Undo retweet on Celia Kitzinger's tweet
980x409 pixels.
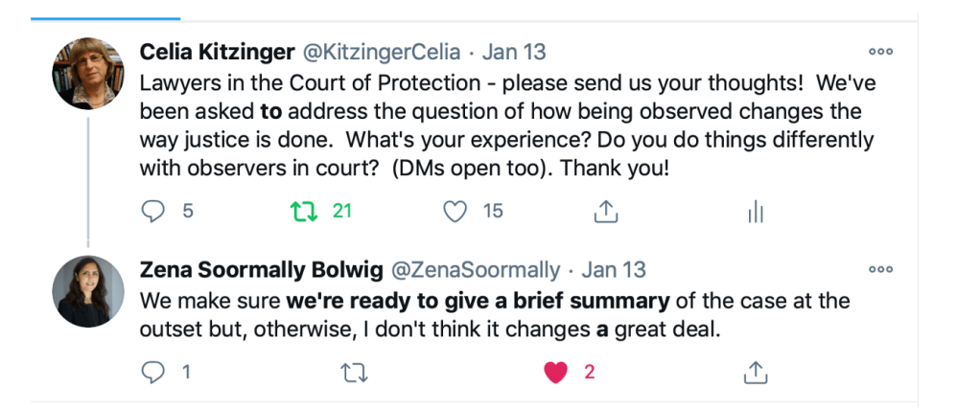click(x=304, y=211)
